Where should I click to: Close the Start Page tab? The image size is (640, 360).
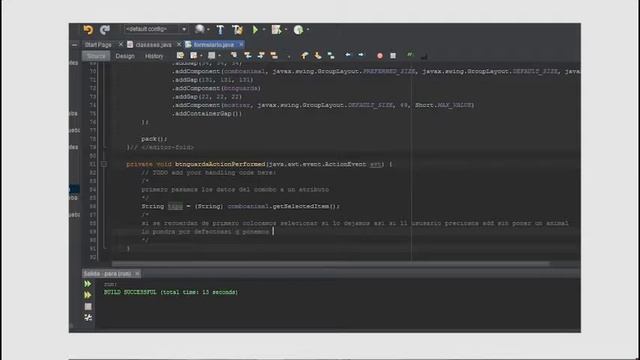click(x=121, y=44)
